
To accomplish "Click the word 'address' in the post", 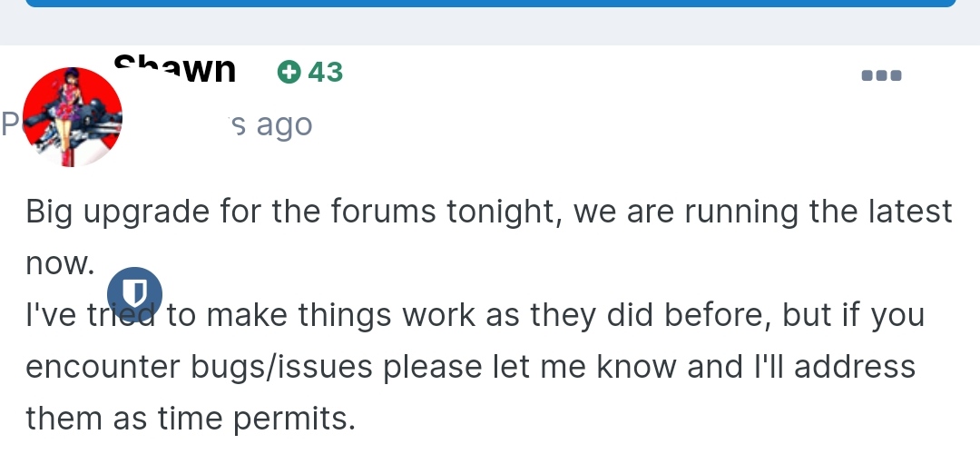I will [855, 367].
